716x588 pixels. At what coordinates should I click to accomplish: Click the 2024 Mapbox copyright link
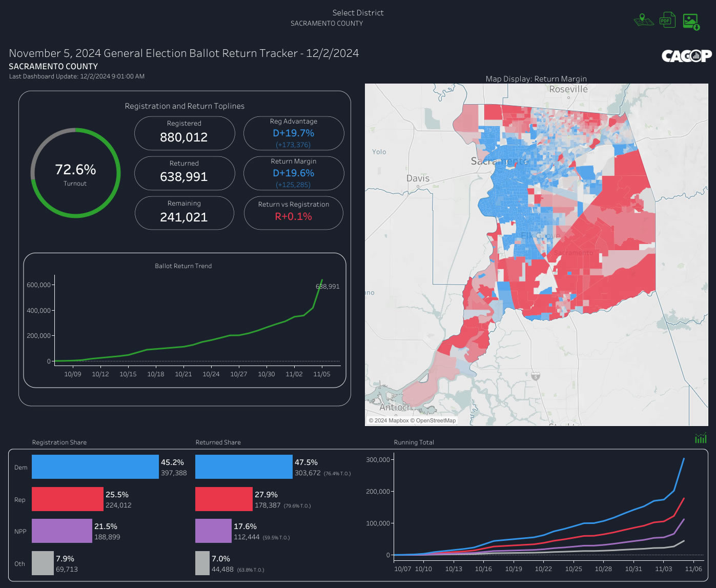(x=390, y=420)
